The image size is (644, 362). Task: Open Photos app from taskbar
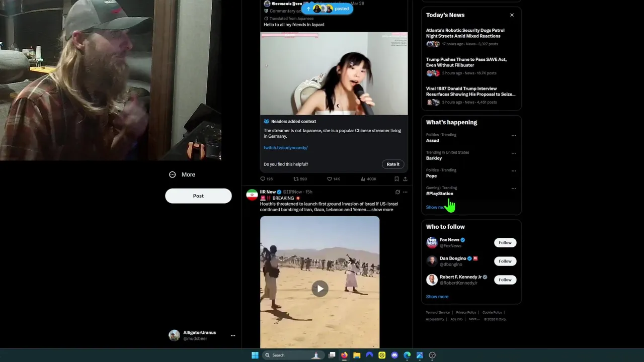pos(420,355)
